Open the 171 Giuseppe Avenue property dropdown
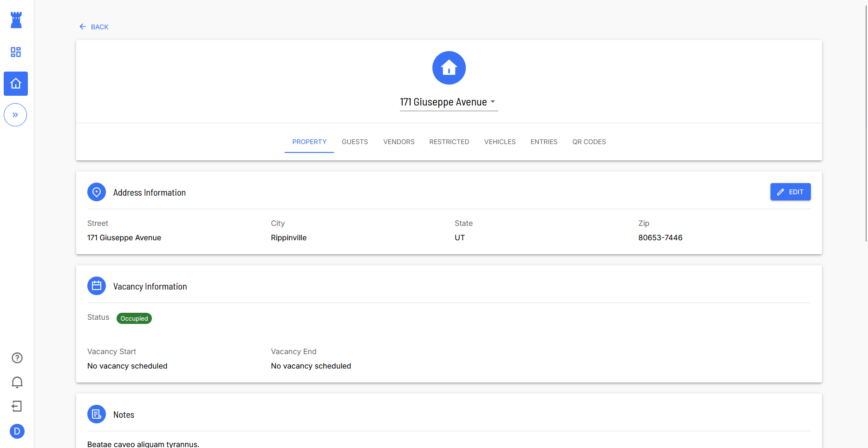The image size is (868, 448). coord(449,102)
